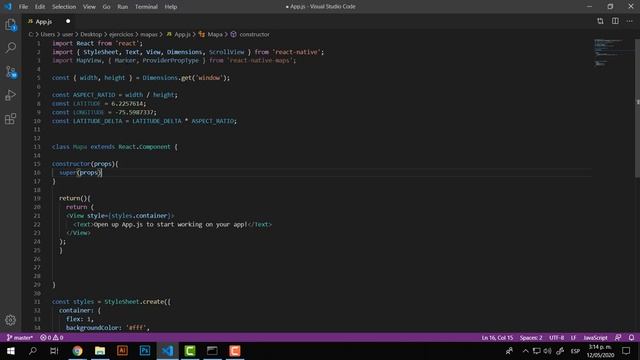Open the Terminal menu
Viewport: 640px width, 360px height.
click(146, 7)
